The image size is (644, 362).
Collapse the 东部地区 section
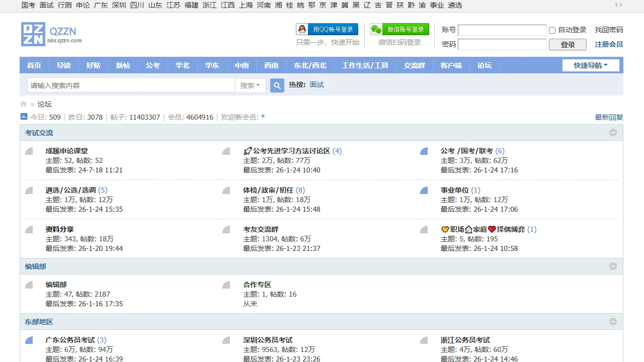pos(613,322)
